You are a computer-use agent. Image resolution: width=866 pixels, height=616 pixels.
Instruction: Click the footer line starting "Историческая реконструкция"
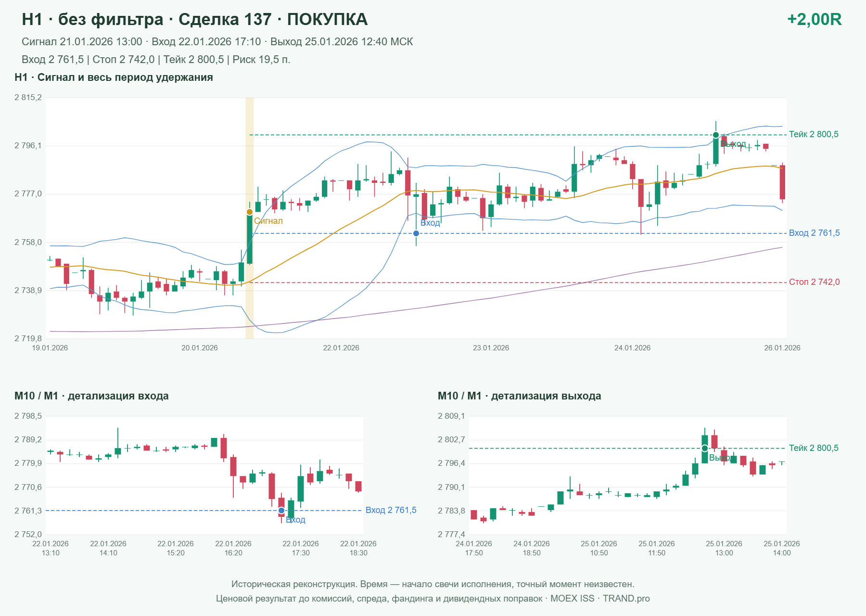[x=433, y=584]
